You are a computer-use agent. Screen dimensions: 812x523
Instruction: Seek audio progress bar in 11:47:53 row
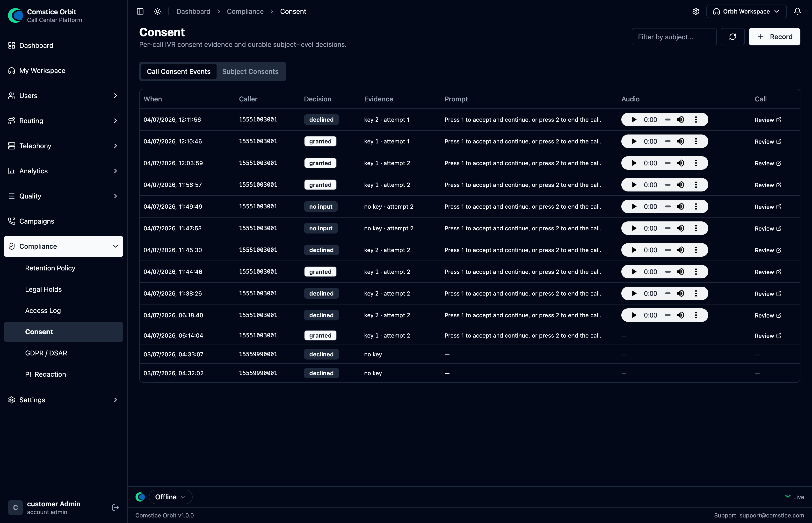point(667,228)
